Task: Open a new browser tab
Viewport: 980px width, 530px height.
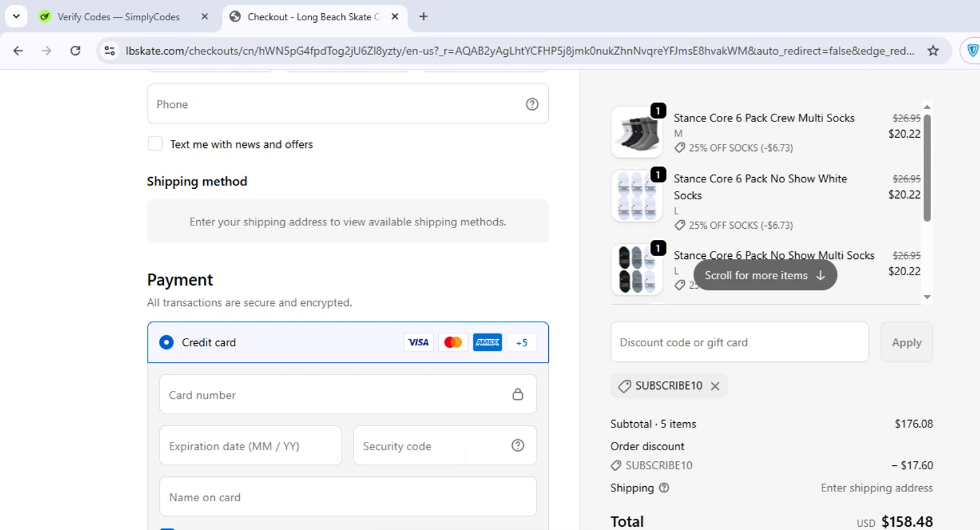Action: tap(423, 17)
